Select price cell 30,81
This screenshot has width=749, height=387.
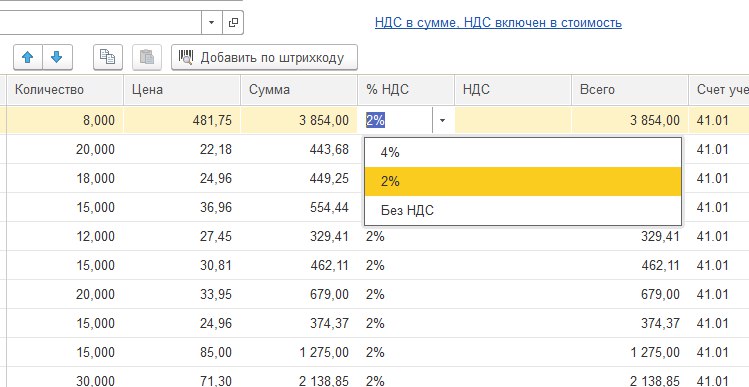[x=182, y=265]
